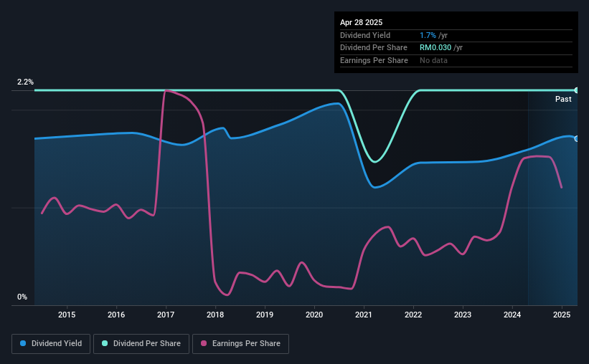Click the RM0.030 dividend per share value
Viewport: 589px width, 364px height.
(x=435, y=48)
